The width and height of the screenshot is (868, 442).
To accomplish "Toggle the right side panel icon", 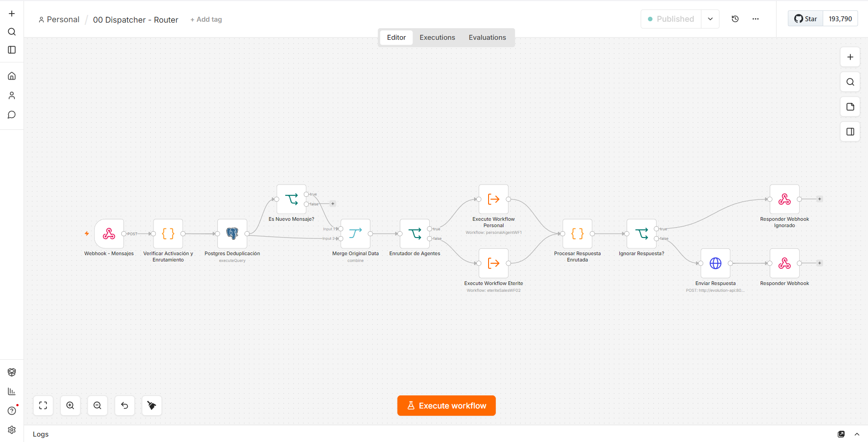I will click(x=850, y=132).
